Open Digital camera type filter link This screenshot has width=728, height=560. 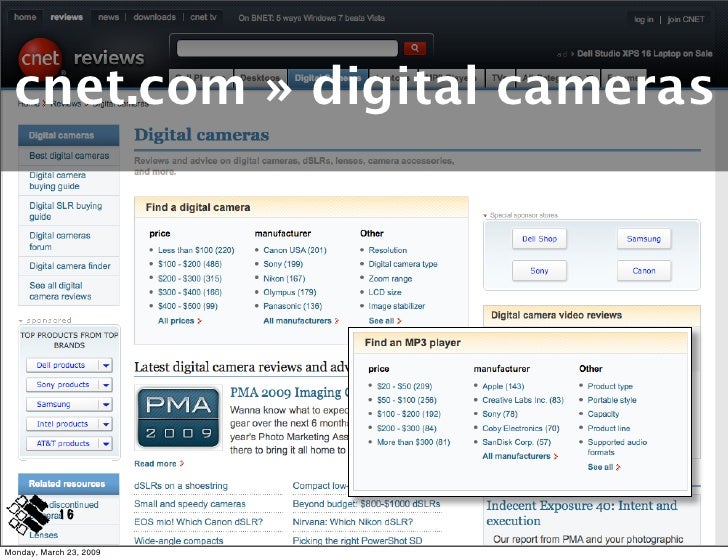[x=403, y=264]
